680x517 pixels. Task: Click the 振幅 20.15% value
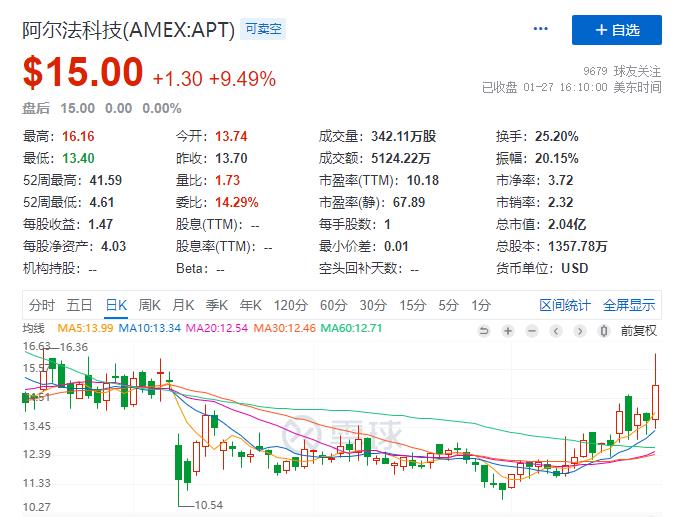pyautogui.click(x=556, y=158)
